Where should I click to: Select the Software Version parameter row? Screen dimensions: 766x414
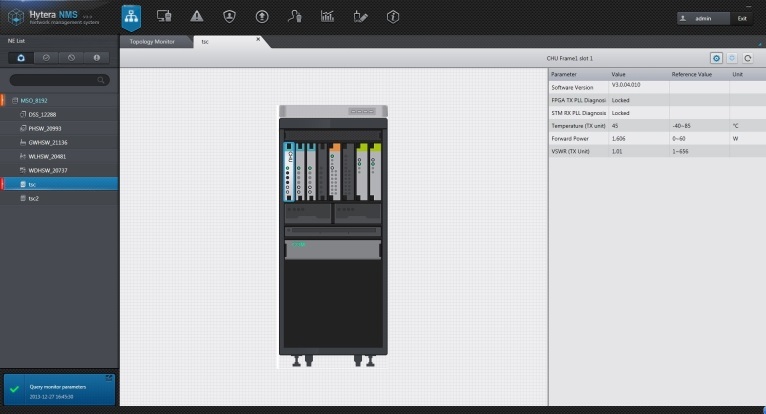(x=657, y=87)
